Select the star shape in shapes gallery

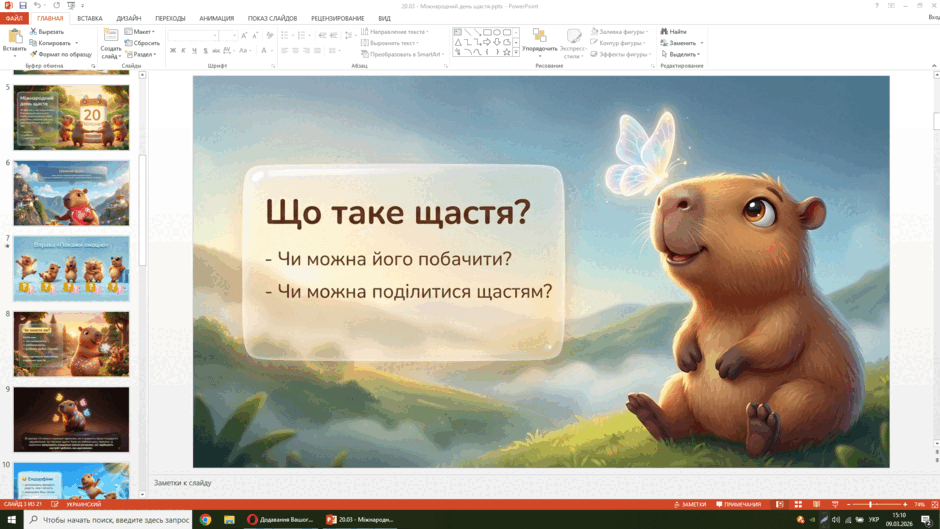pyautogui.click(x=507, y=52)
